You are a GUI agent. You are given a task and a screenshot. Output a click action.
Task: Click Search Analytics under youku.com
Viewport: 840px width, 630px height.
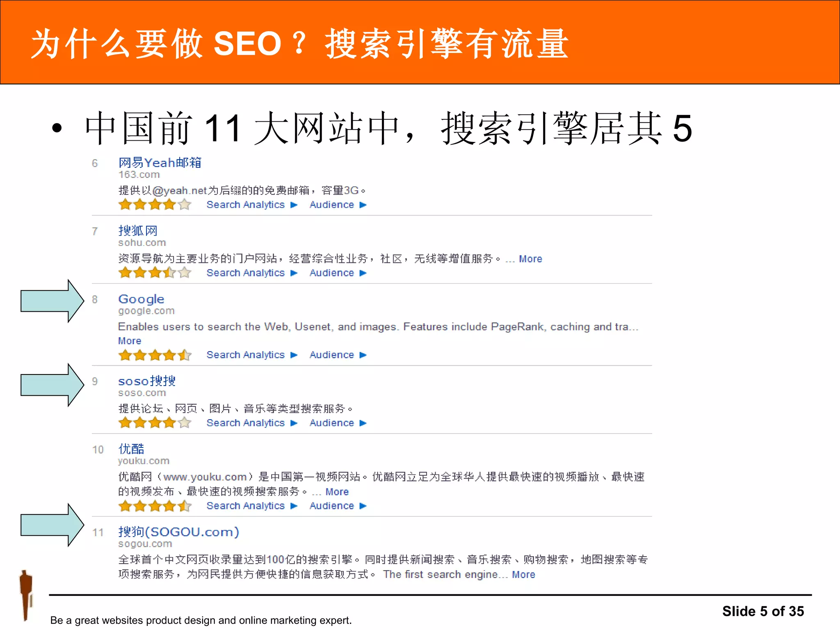click(245, 506)
